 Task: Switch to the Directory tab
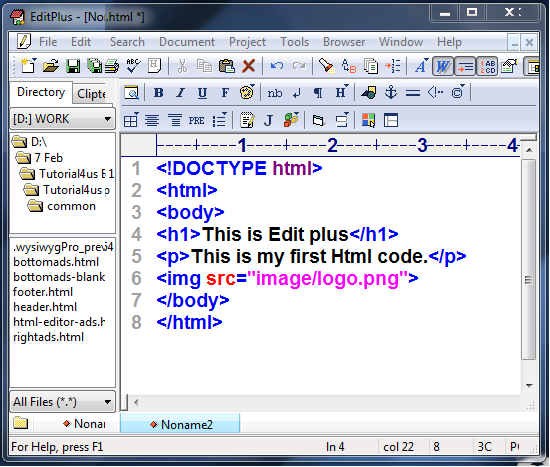pos(41,92)
